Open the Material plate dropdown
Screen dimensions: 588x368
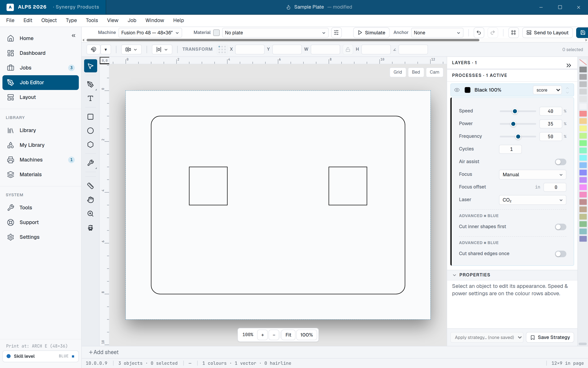pos(275,33)
